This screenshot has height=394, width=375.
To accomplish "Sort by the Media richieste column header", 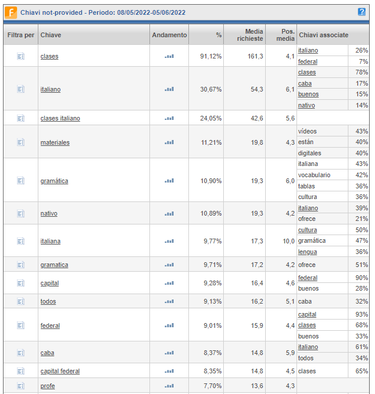I will (250, 35).
